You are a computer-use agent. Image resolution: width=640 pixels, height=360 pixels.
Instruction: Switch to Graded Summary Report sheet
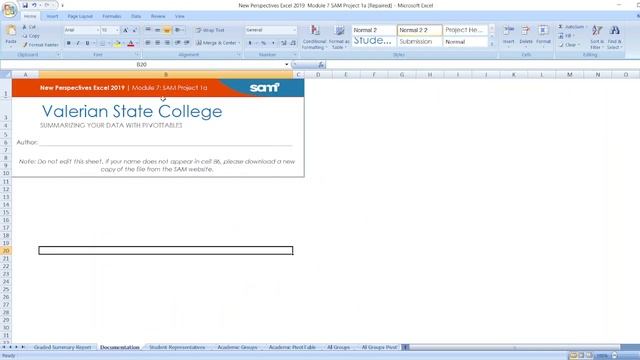(x=62, y=347)
